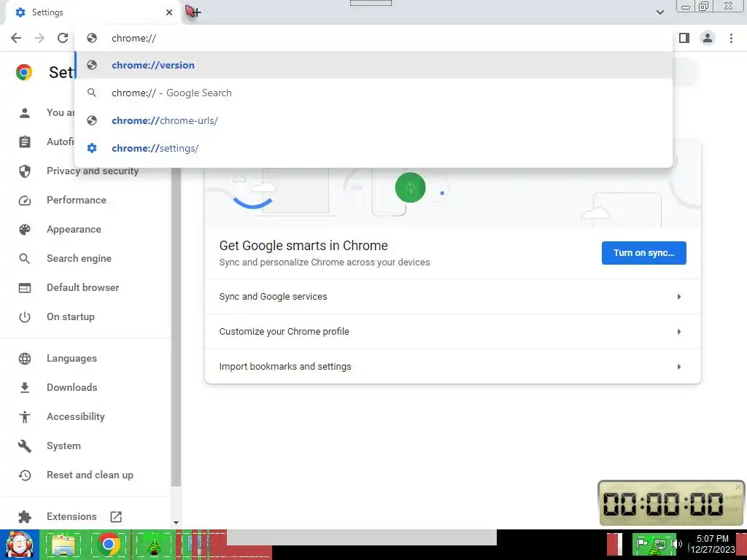Open System settings

point(64,446)
